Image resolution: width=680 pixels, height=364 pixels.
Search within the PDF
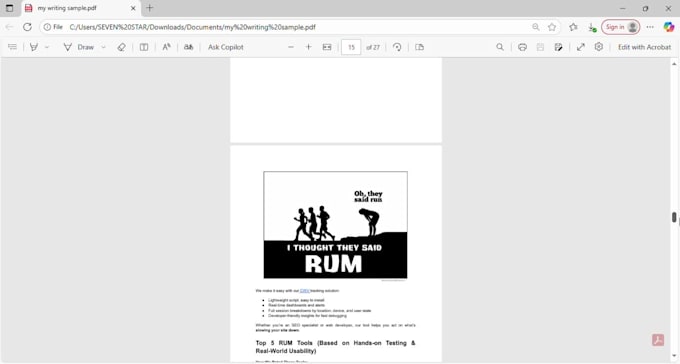[x=500, y=47]
